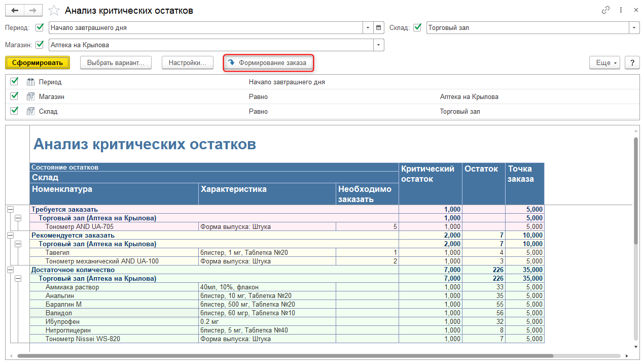Toggle the Период checkbox in the top filter
This screenshot has height=364, width=644.
tap(40, 27)
